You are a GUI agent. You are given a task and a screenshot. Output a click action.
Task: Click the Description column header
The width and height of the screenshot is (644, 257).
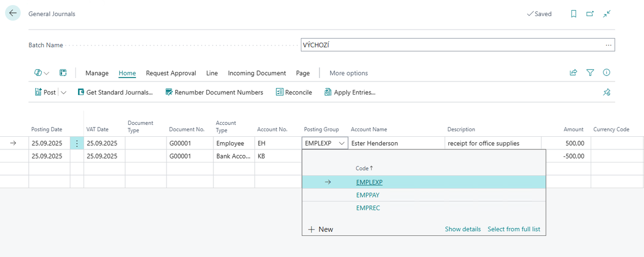[461, 129]
